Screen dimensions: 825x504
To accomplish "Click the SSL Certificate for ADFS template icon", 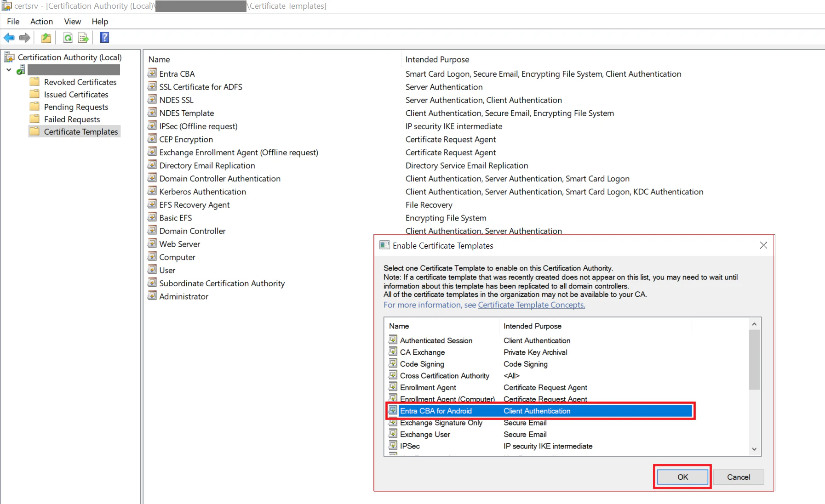I will [152, 86].
